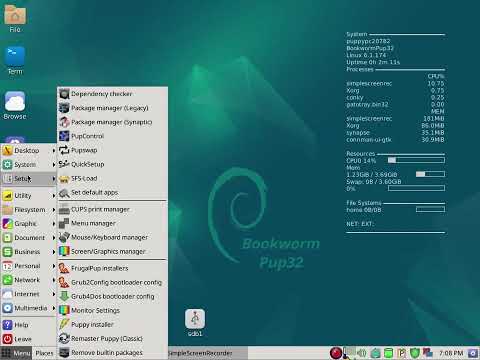Click the teal package tray icon
Screen dimensions: 480x360
(x=376, y=353)
